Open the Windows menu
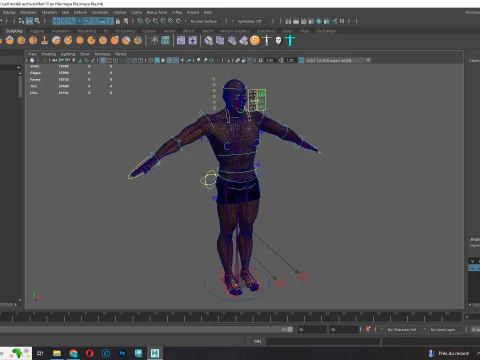This screenshot has height=360, width=480. tap(28, 12)
